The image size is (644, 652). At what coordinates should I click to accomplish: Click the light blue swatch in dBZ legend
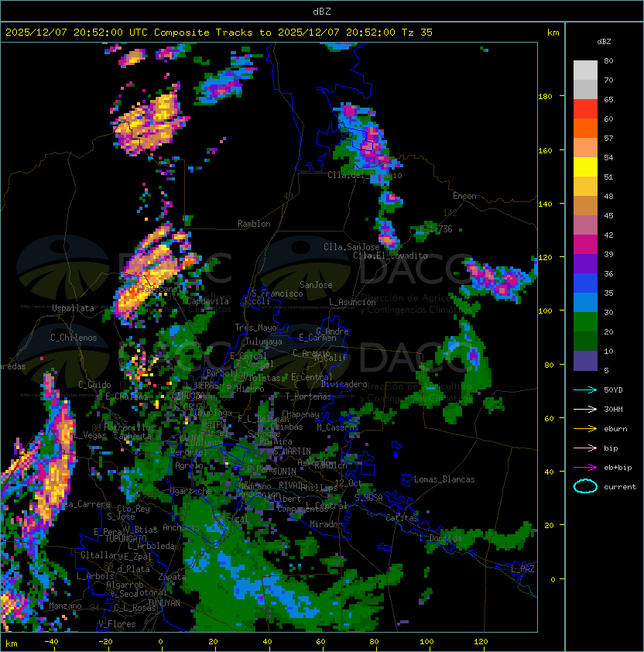click(x=585, y=303)
